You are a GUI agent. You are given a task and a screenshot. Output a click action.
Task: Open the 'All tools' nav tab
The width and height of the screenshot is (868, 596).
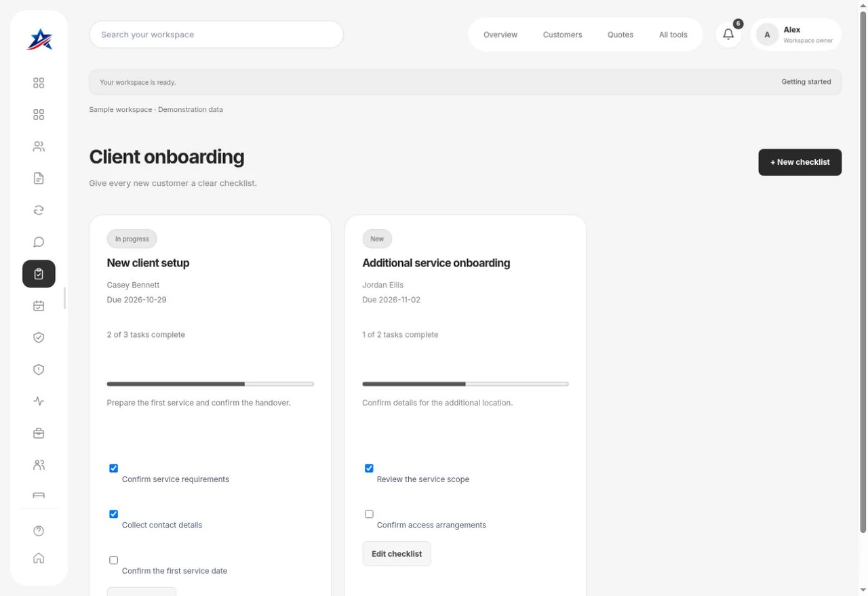(x=673, y=35)
